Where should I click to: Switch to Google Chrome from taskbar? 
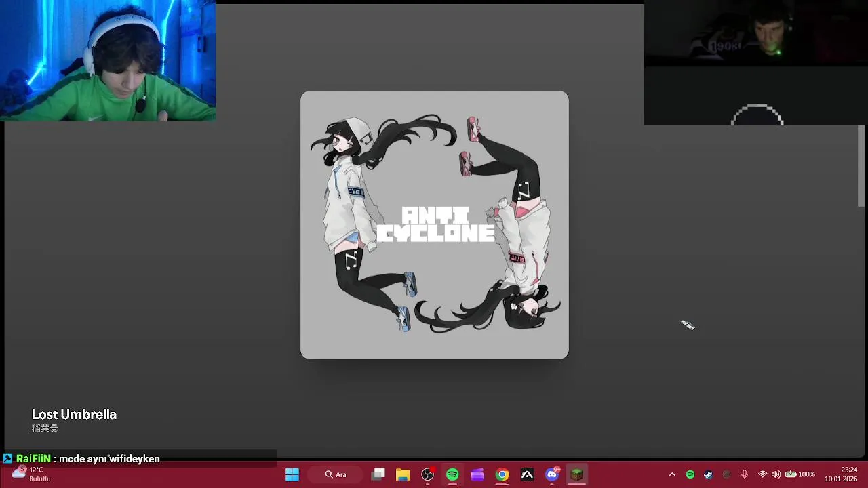[502, 474]
